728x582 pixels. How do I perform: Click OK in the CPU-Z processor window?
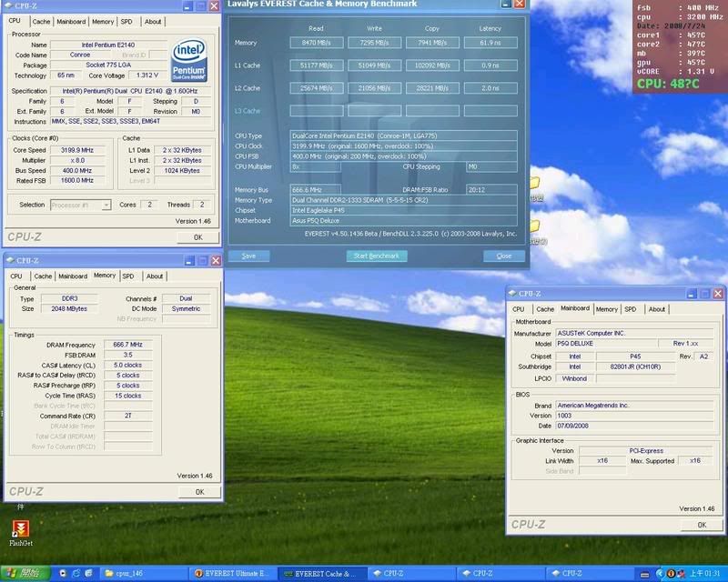click(x=198, y=237)
